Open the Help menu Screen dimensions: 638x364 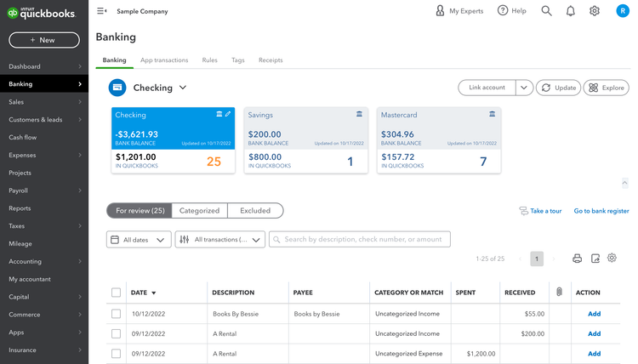tap(512, 11)
